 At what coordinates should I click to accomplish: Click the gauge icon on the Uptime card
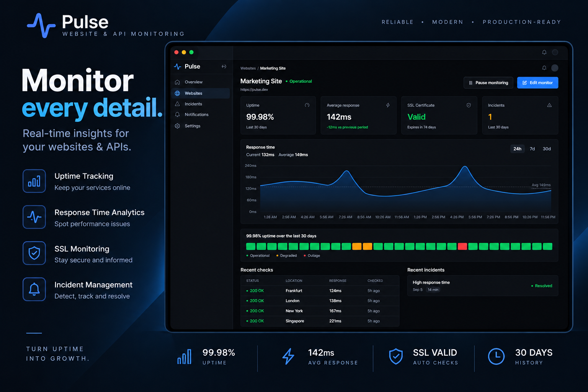tap(307, 105)
